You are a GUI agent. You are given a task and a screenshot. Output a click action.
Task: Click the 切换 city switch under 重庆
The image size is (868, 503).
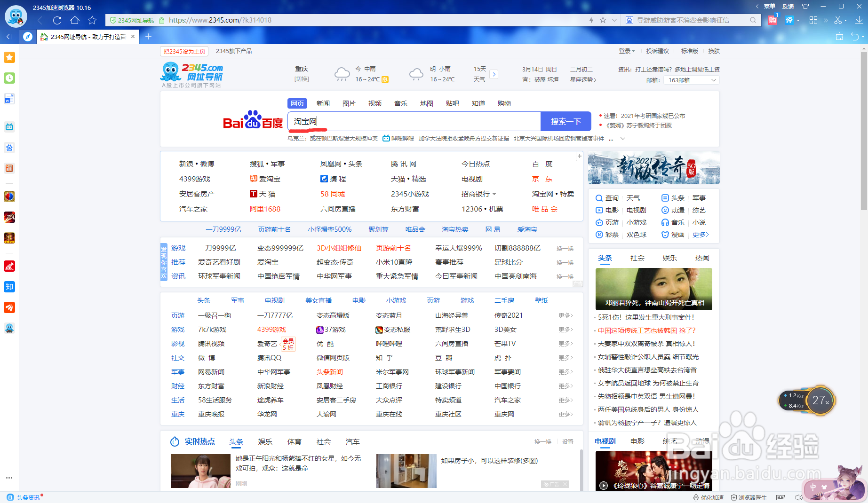[x=302, y=79]
